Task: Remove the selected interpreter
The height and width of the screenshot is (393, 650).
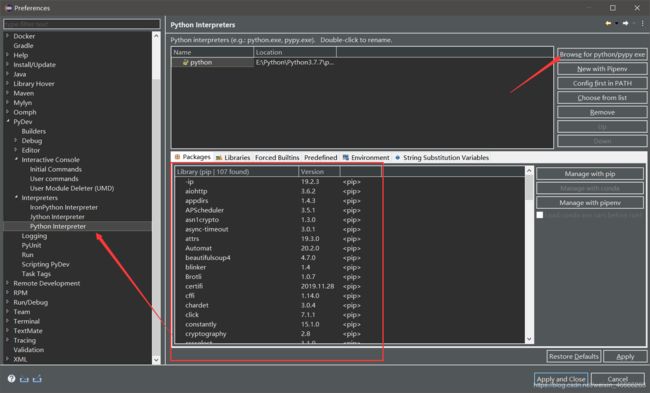Action: click(602, 112)
